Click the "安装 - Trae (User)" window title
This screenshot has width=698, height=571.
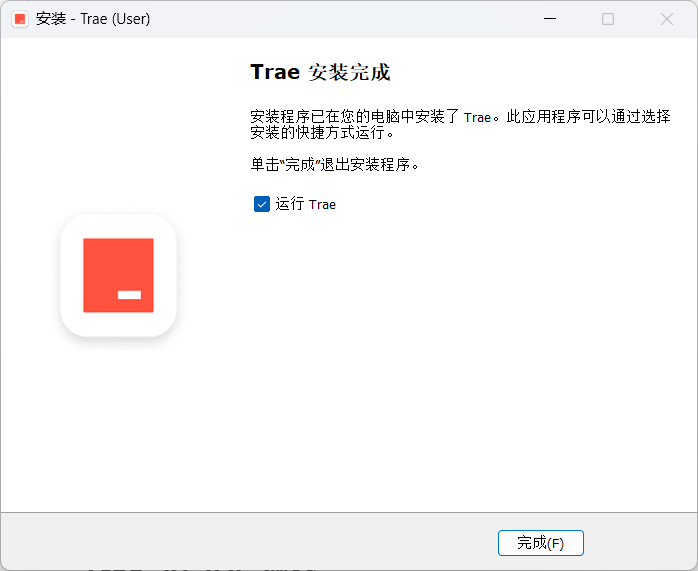[93, 19]
